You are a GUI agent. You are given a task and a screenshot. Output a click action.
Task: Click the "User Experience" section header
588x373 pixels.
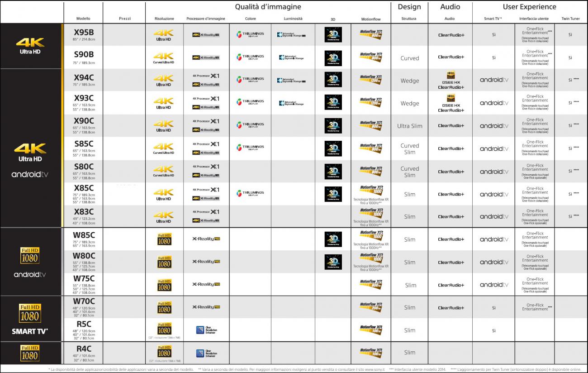pos(529,7)
